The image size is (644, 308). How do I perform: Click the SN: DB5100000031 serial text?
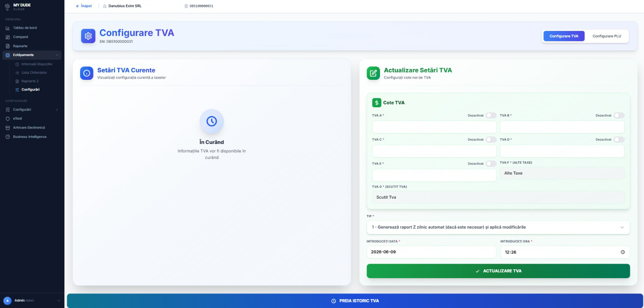[x=116, y=42]
